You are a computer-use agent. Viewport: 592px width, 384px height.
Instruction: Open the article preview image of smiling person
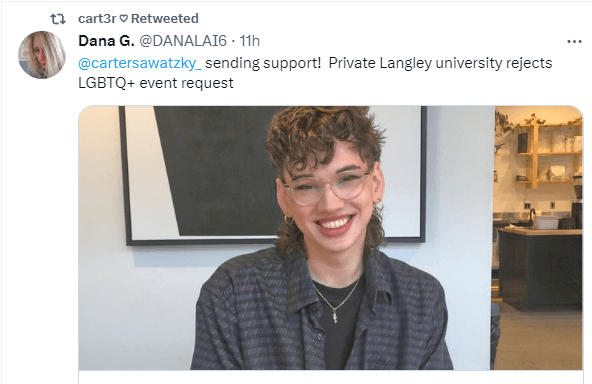coord(331,237)
